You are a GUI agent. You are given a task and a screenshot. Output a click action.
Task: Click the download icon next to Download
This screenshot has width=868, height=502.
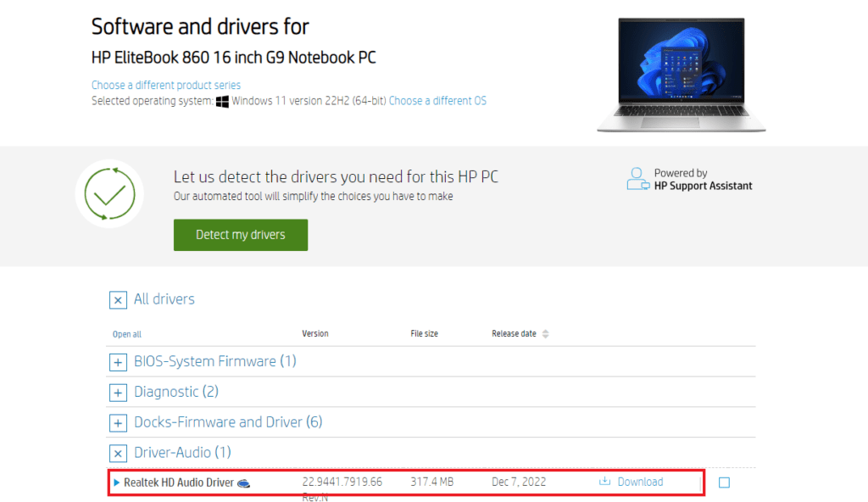605,481
